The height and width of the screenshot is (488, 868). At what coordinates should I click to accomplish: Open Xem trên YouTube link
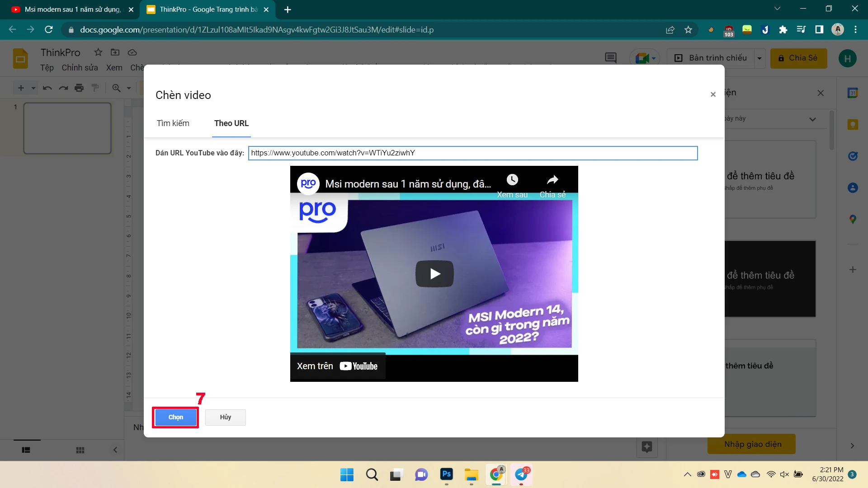click(x=337, y=366)
